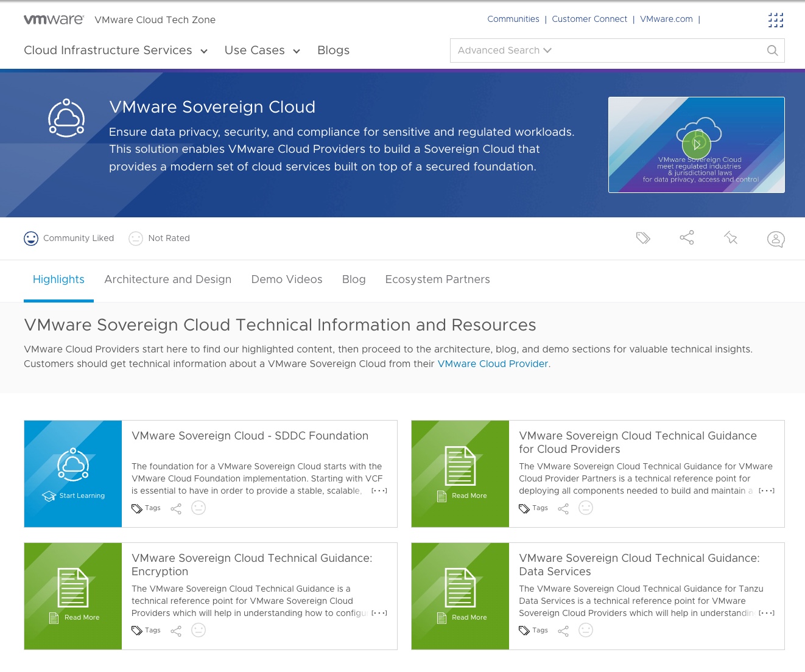The height and width of the screenshot is (672, 805).
Task: Click the pin bookmark icon
Action: point(731,238)
